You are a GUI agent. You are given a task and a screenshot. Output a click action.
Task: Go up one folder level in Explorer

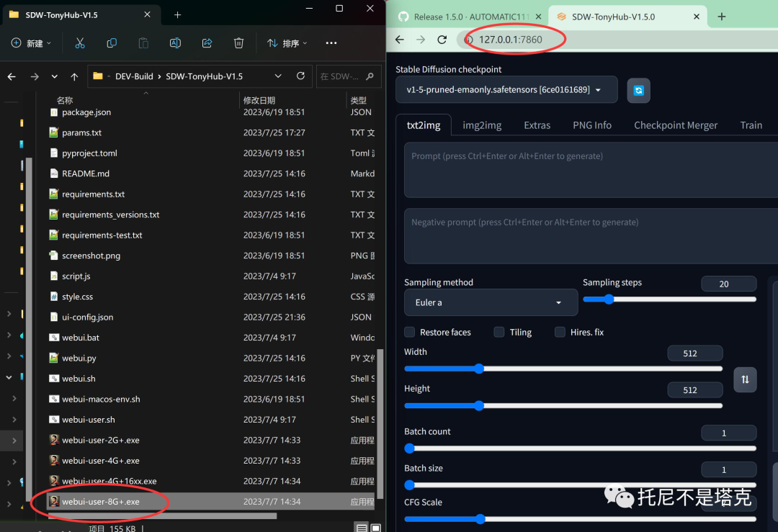pyautogui.click(x=74, y=76)
